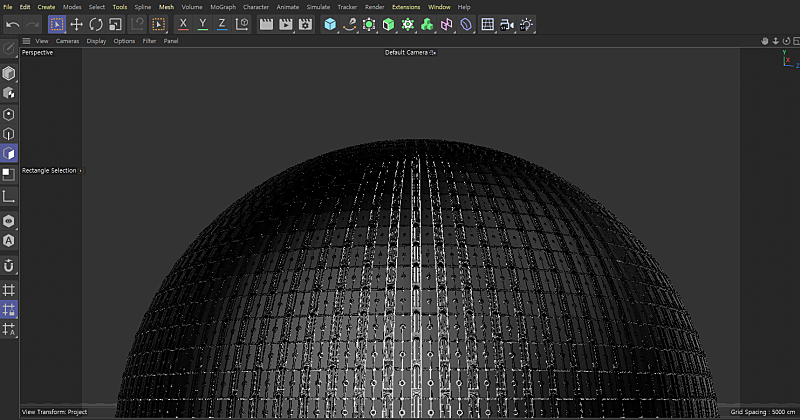Image resolution: width=800 pixels, height=420 pixels.
Task: Select the Rotate tool
Action: [95, 24]
